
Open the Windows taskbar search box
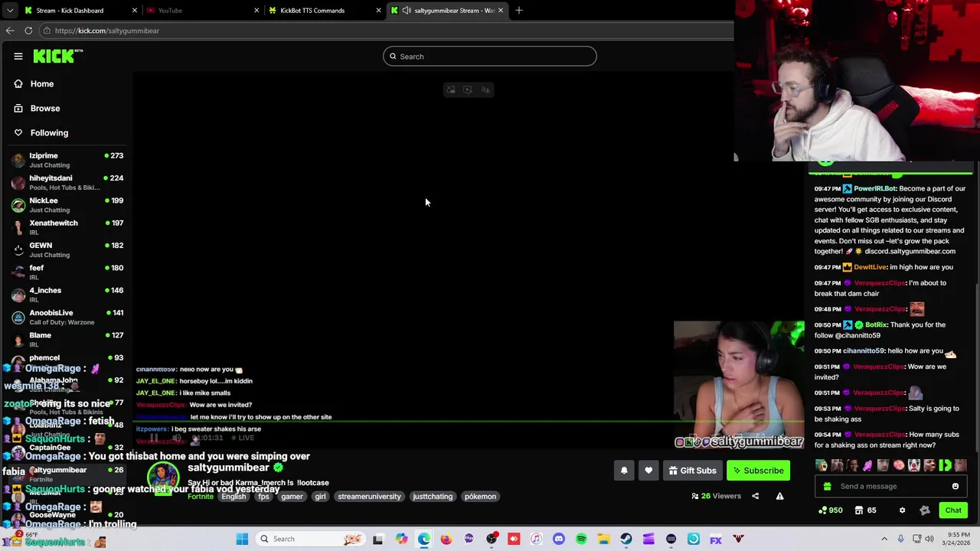310,539
